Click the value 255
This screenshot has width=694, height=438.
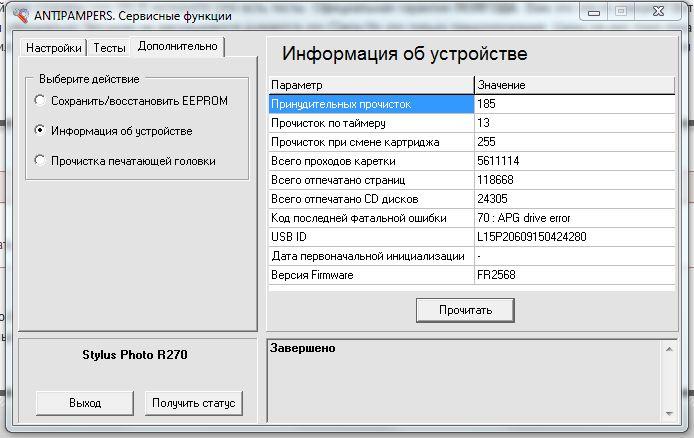(486, 142)
